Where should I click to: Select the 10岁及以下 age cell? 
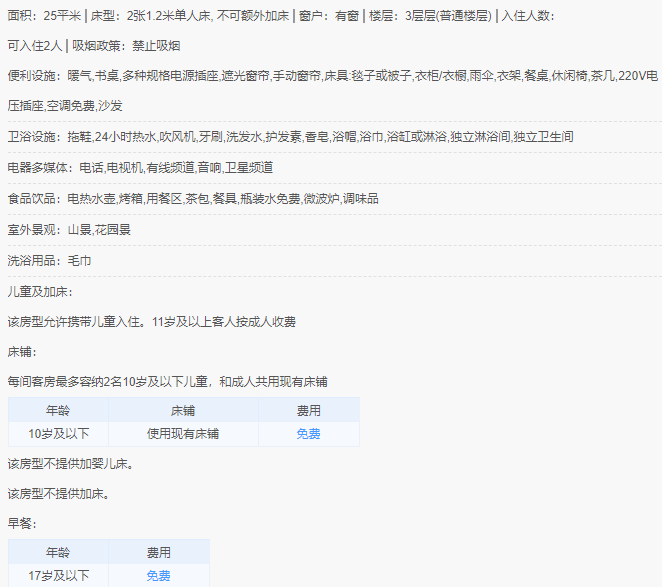(x=58, y=434)
